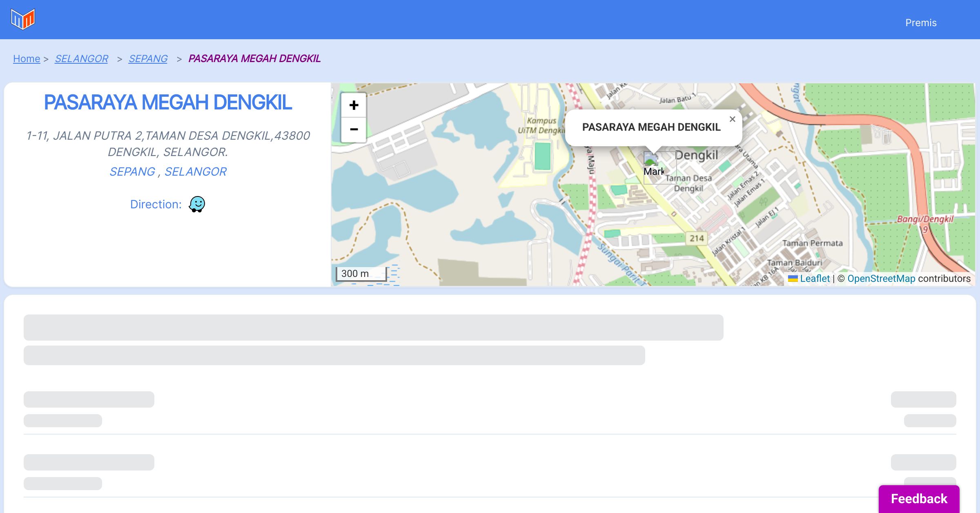The height and width of the screenshot is (513, 980).
Task: Open SELANGOR breadcrumb link
Action: point(81,59)
